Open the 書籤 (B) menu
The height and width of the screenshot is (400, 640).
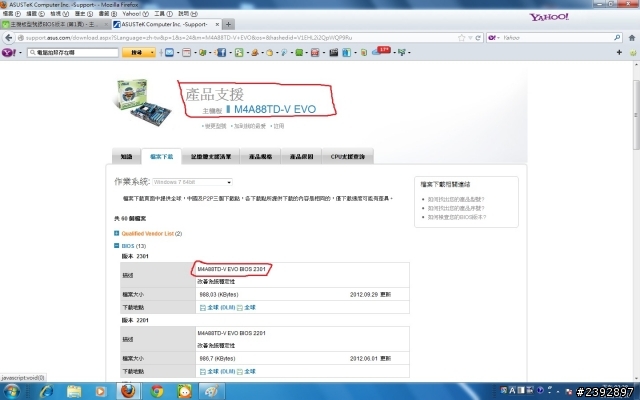click(x=108, y=14)
